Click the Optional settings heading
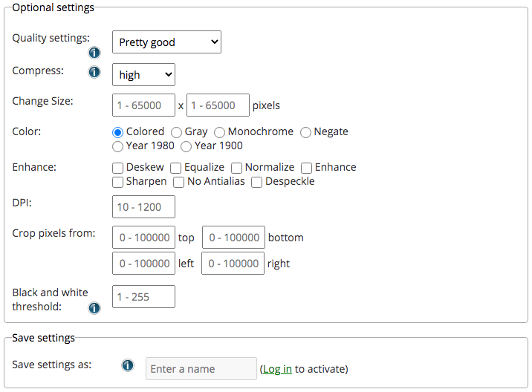Image resolution: width=532 pixels, height=392 pixels. pos(53,7)
